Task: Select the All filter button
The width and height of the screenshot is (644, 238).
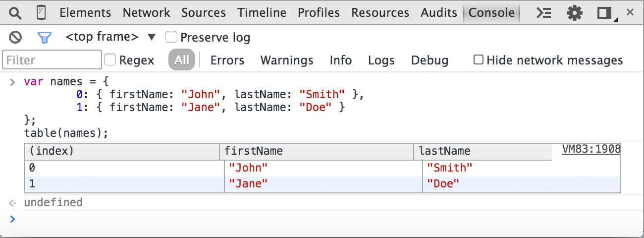Action: coord(182,60)
